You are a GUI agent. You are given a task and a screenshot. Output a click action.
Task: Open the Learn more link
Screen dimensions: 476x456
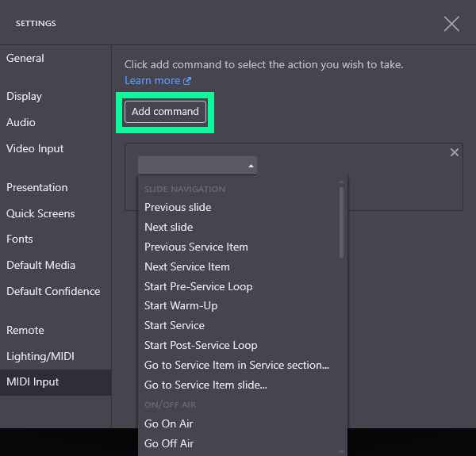click(152, 80)
